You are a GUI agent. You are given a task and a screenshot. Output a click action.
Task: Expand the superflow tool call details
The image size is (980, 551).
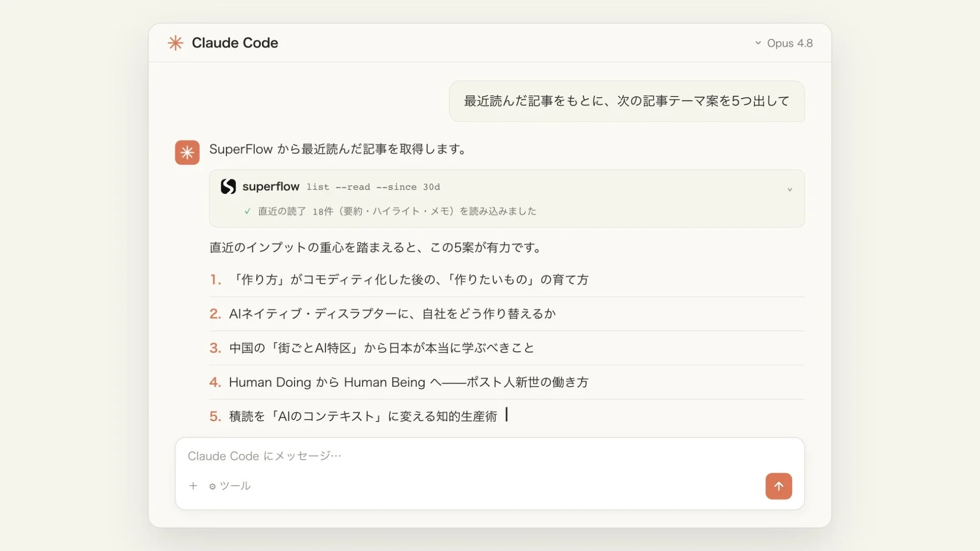click(x=790, y=189)
